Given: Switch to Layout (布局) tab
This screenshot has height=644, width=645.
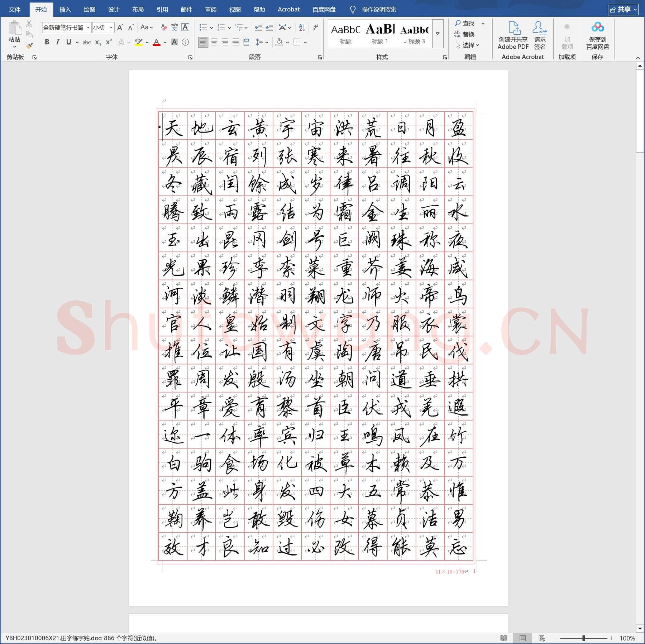Looking at the screenshot, I should 138,9.
